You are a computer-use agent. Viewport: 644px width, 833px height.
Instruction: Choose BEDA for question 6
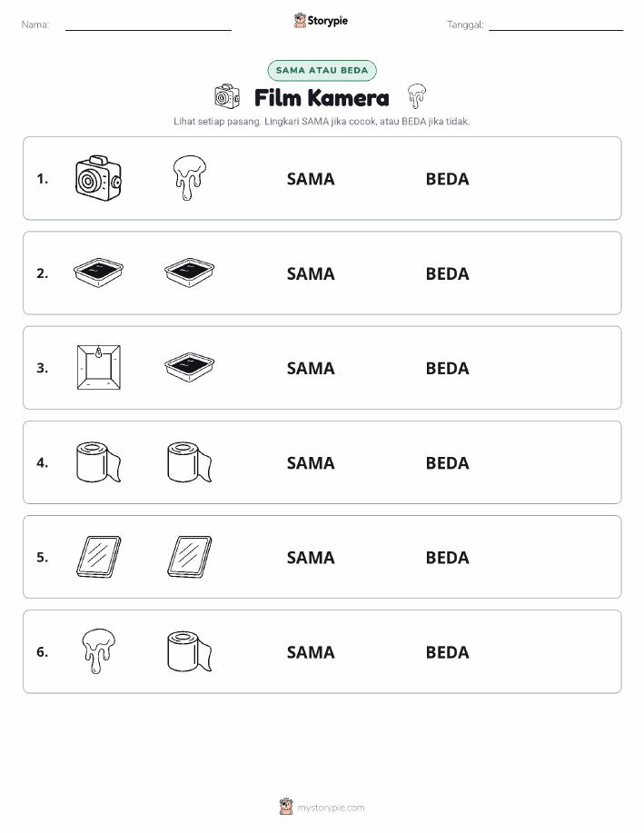click(448, 652)
